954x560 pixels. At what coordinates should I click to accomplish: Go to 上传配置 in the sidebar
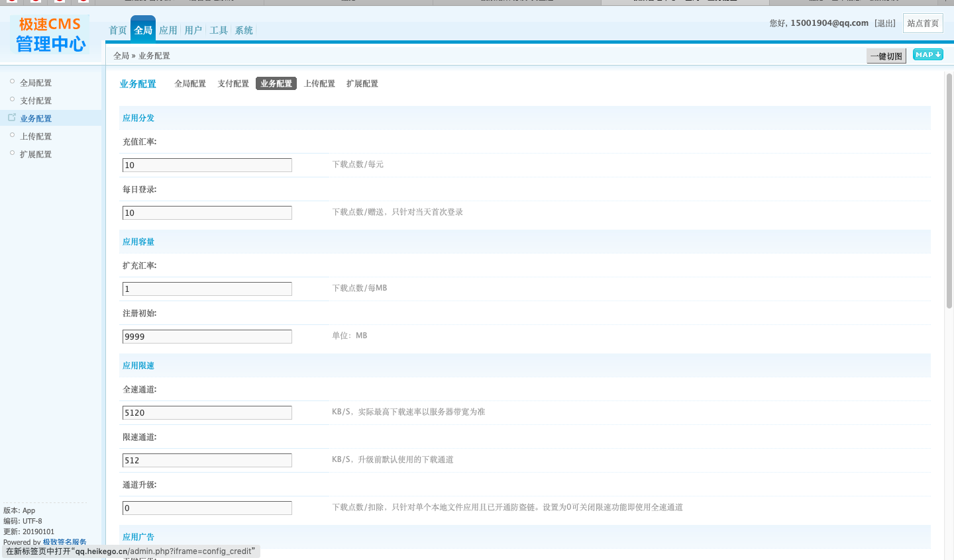[x=36, y=136]
